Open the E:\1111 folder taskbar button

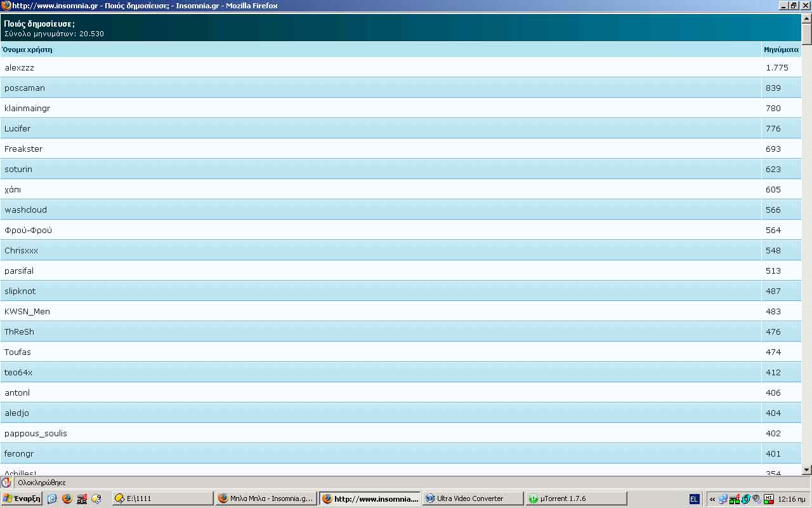[x=162, y=498]
